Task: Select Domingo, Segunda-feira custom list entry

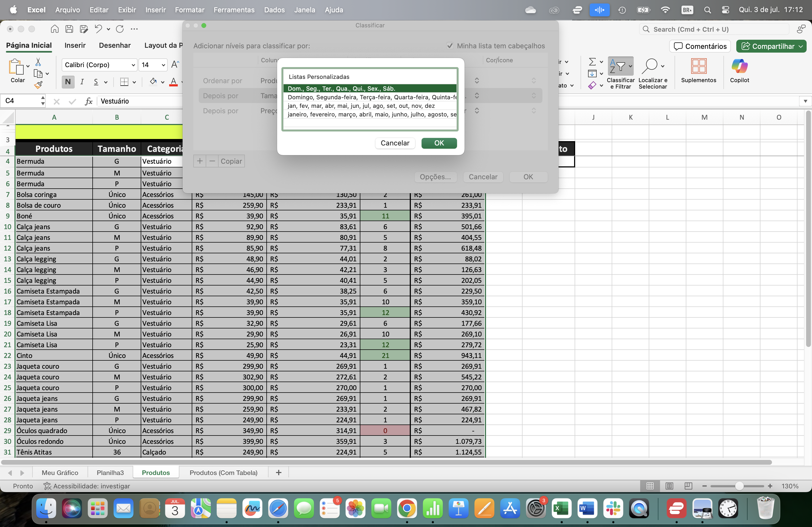Action: pos(370,97)
